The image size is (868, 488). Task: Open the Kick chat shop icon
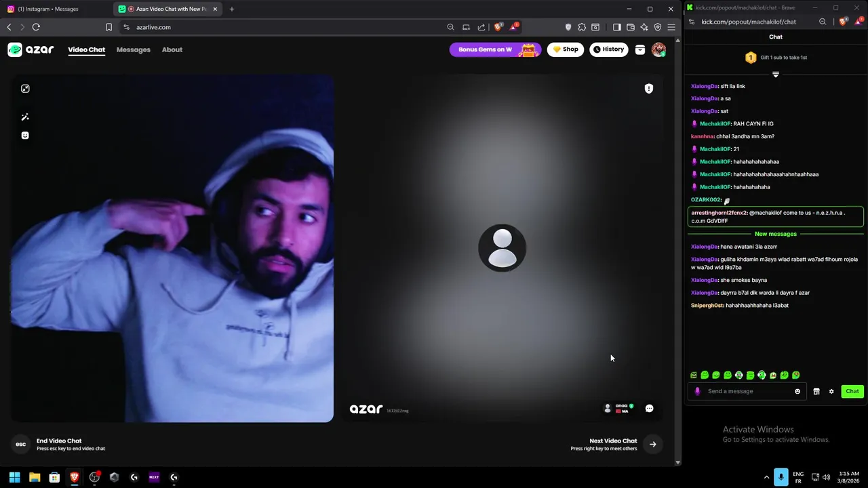[x=816, y=391]
